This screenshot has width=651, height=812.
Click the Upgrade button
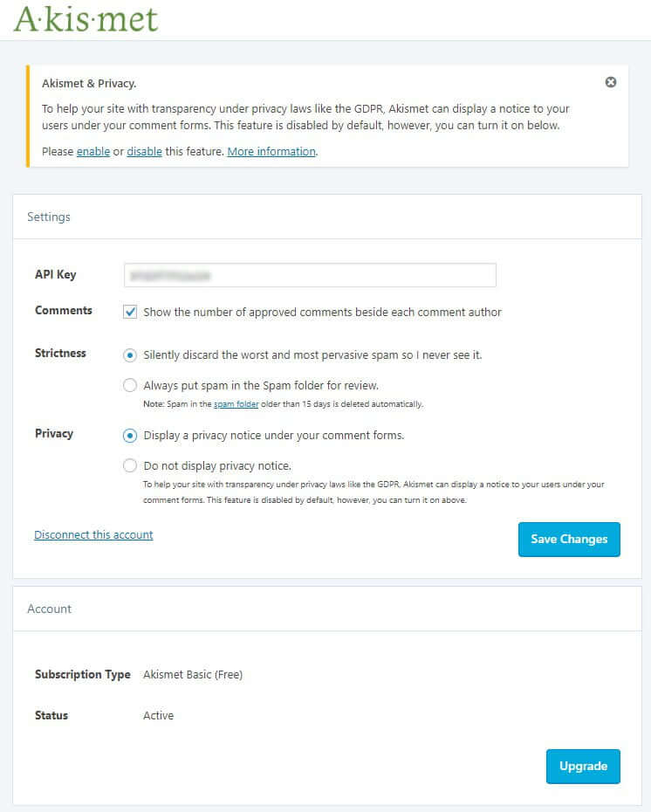click(x=583, y=766)
